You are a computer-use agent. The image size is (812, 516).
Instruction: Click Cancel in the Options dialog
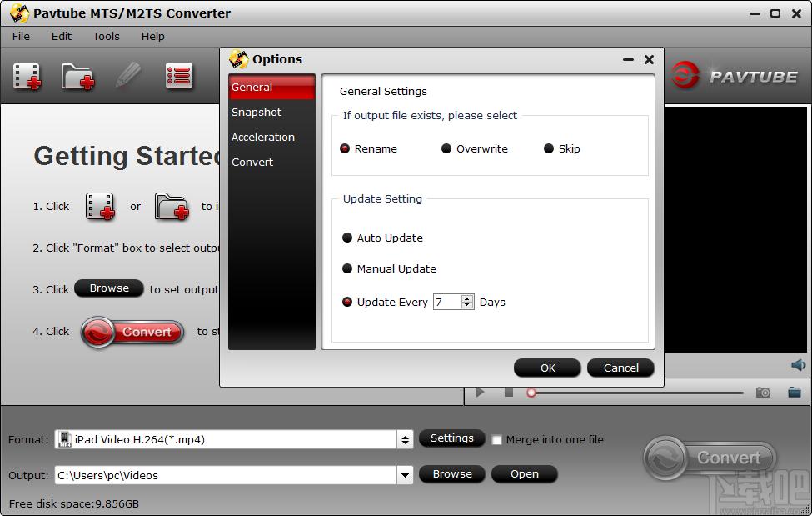coord(621,368)
